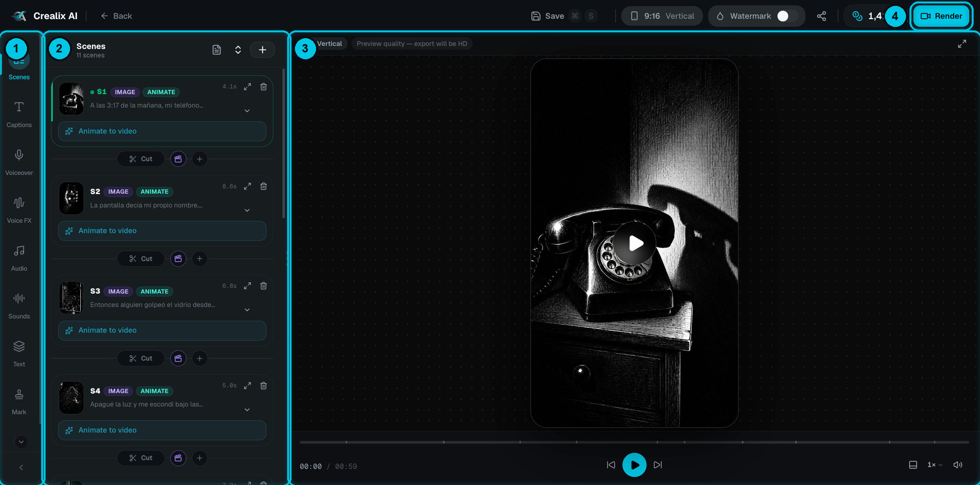Expand S1 scene details chevron

pyautogui.click(x=247, y=111)
